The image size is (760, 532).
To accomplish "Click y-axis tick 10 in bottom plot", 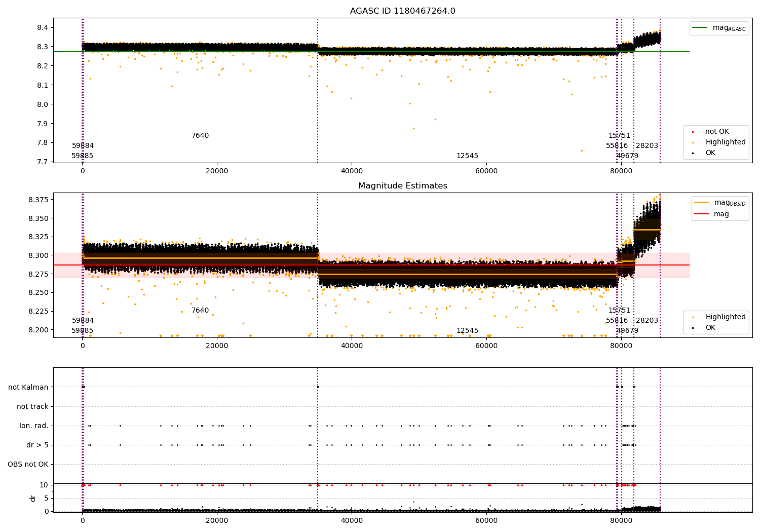I will tap(45, 485).
